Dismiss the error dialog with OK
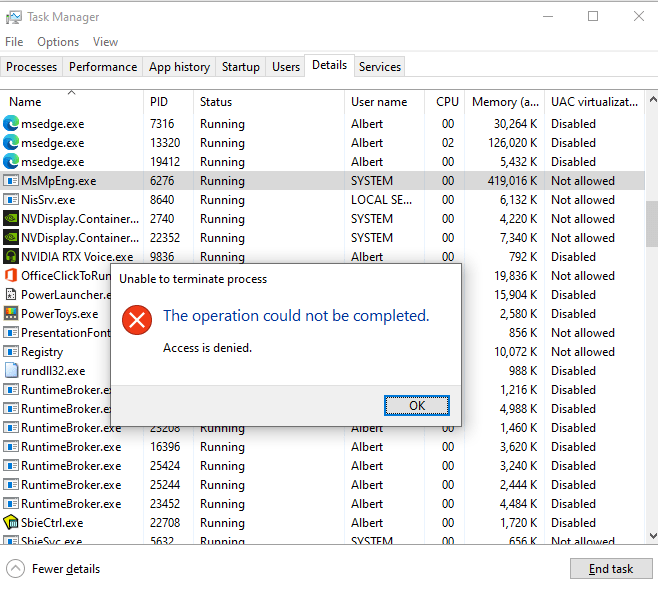The height and width of the screenshot is (590, 658). pos(417,406)
